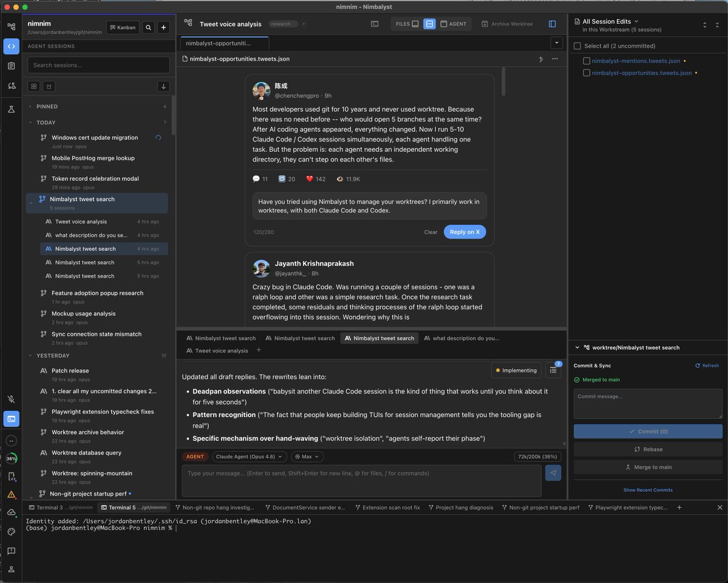The image size is (728, 583).
Task: Select the what description do you... session tab
Action: (461, 338)
